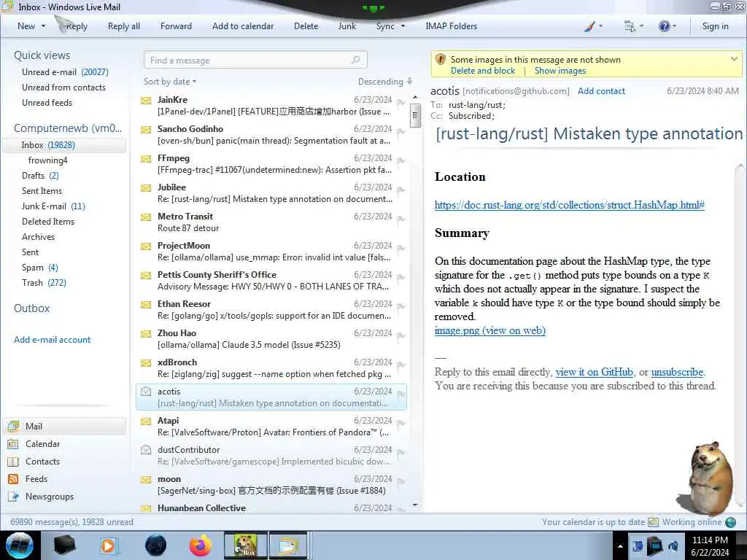Toggle flag on ProjectMoon message
The height and width of the screenshot is (560, 747).
400,248
